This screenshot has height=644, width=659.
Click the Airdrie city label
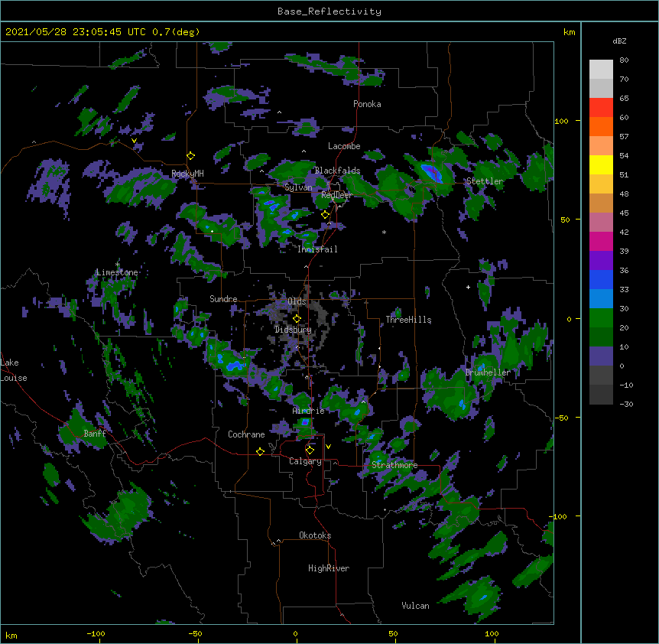tap(309, 411)
